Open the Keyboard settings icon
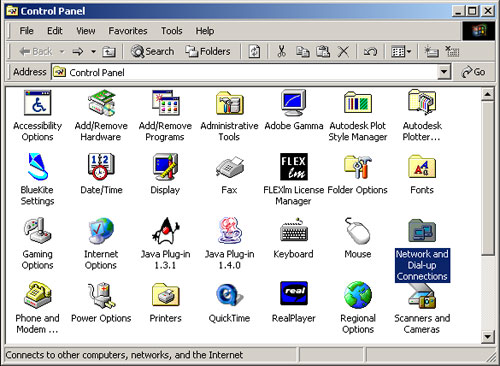The height and width of the screenshot is (366, 500). [294, 231]
